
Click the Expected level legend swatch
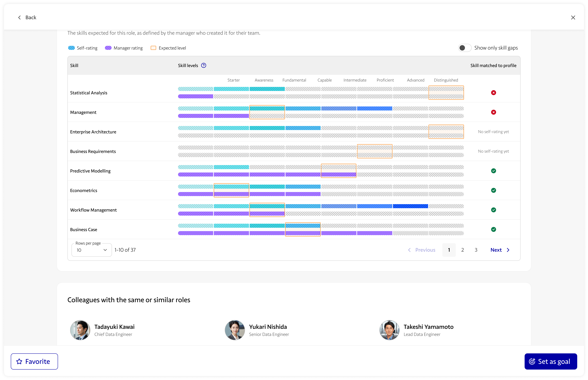pos(153,48)
